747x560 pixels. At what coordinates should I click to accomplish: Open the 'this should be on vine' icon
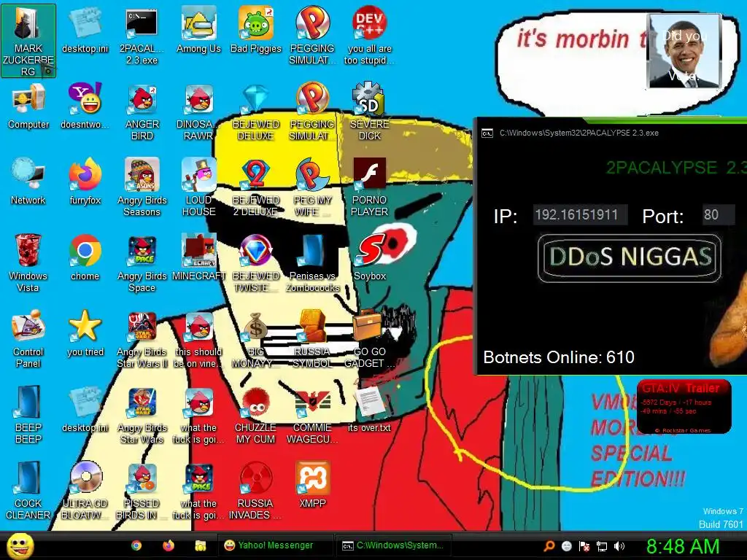point(198,339)
